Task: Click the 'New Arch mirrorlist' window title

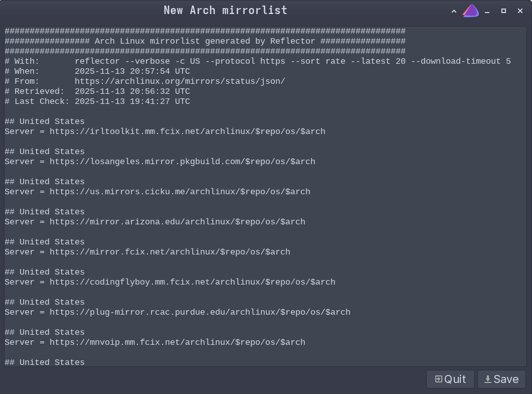Action: 226,10
